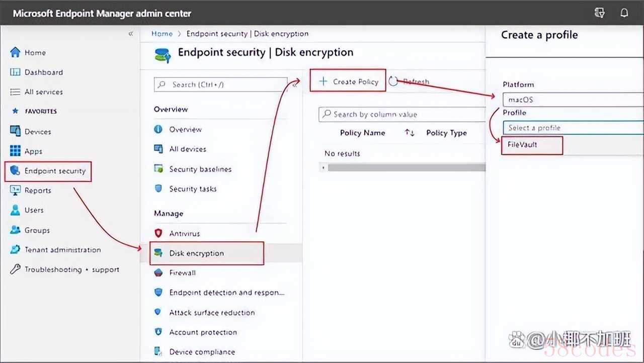Click the plus icon on Create Policy
This screenshot has height=363, width=644.
coord(324,81)
